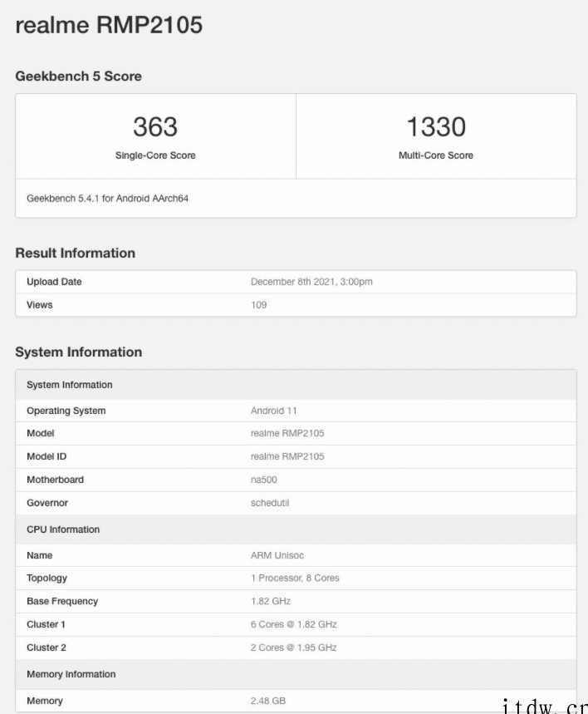588x714 pixels.
Task: Click the 'Base Frequency' row label
Action: point(62,602)
